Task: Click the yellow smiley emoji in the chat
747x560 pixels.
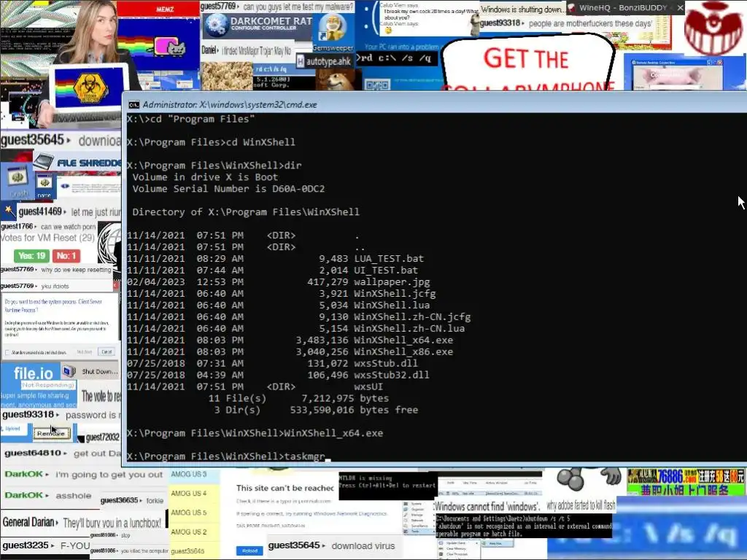Action: [388, 31]
